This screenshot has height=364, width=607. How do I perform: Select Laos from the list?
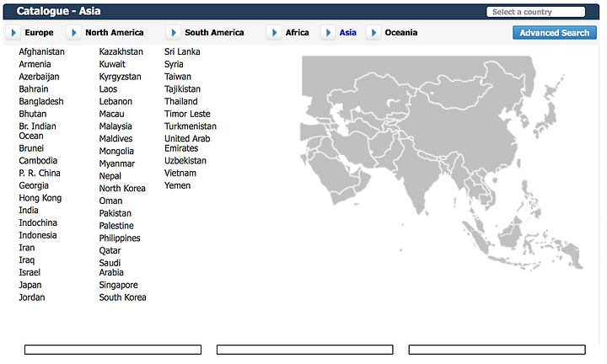coord(108,89)
